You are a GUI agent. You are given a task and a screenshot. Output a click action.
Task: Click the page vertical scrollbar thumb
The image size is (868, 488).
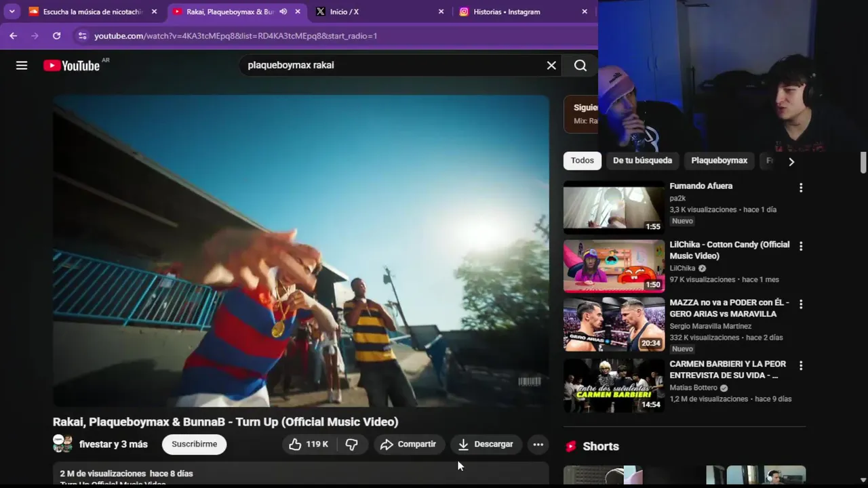click(x=863, y=163)
